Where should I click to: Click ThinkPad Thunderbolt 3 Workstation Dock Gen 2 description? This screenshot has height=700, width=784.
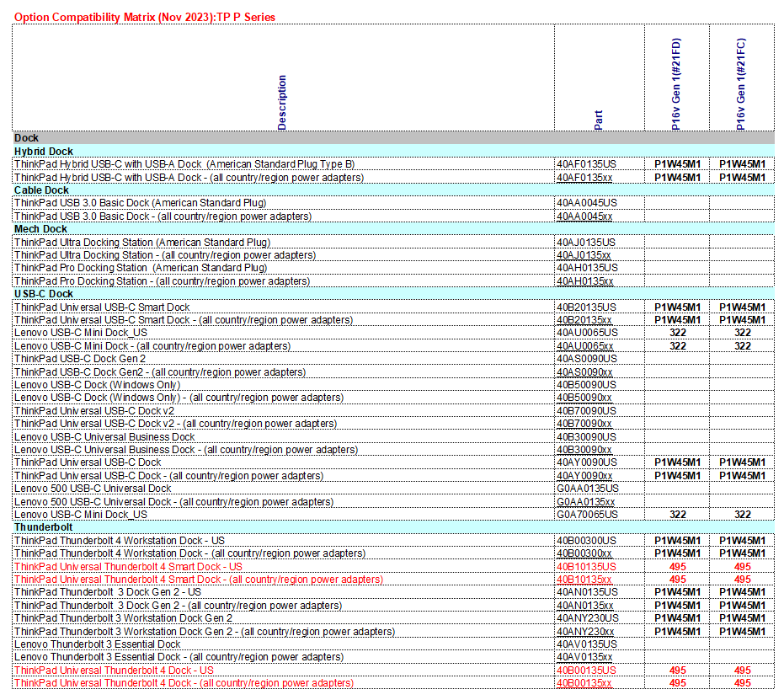[x=123, y=618]
